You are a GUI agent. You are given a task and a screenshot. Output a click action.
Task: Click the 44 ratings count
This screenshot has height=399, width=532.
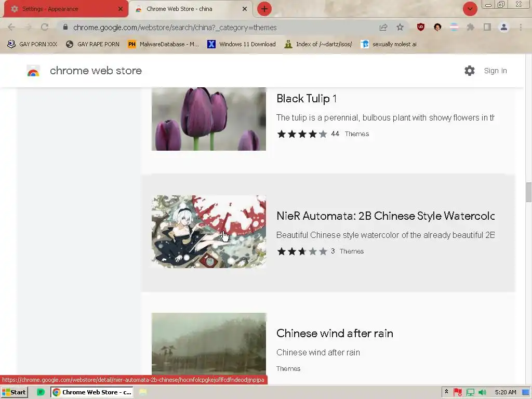coord(335,134)
